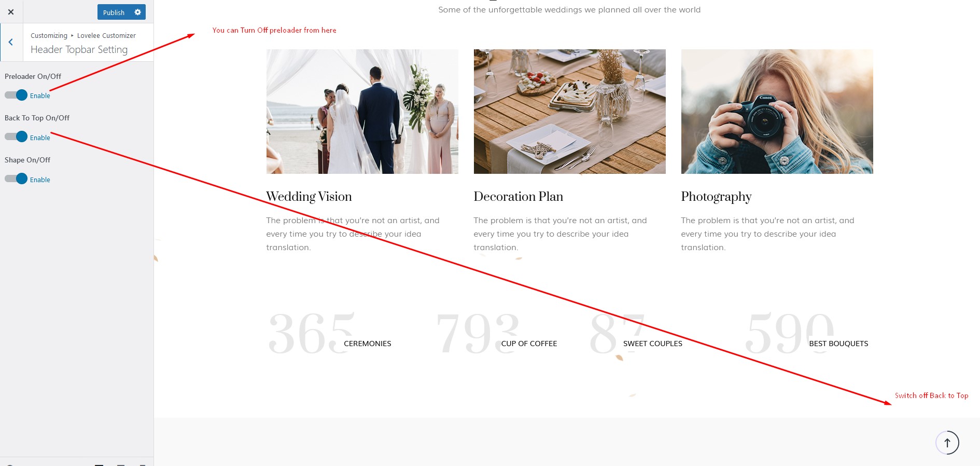The height and width of the screenshot is (466, 980).
Task: Open publish settings gear icon
Action: point(137,12)
